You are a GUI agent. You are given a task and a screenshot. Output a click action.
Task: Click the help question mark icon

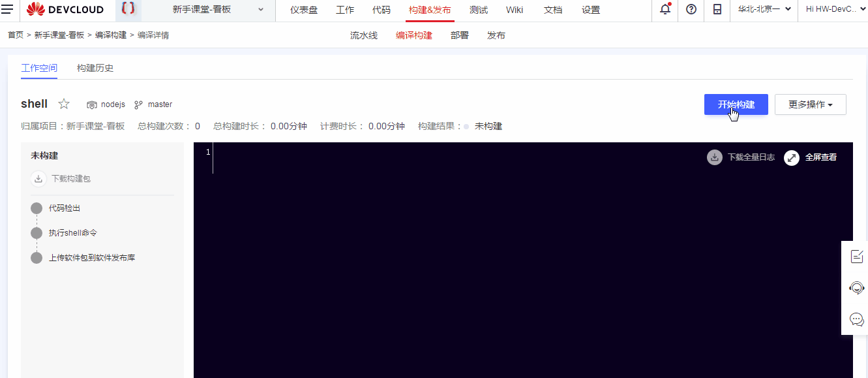coord(691,10)
